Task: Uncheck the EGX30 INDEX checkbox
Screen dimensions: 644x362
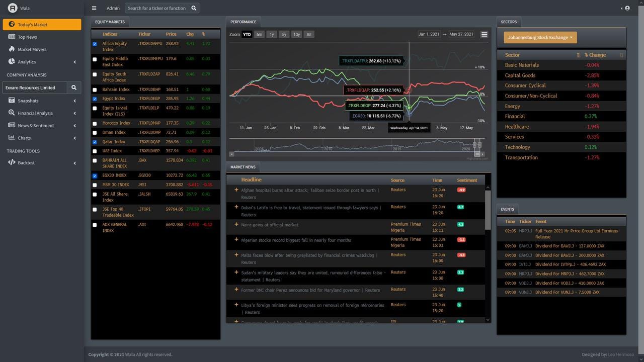Action: point(95,176)
